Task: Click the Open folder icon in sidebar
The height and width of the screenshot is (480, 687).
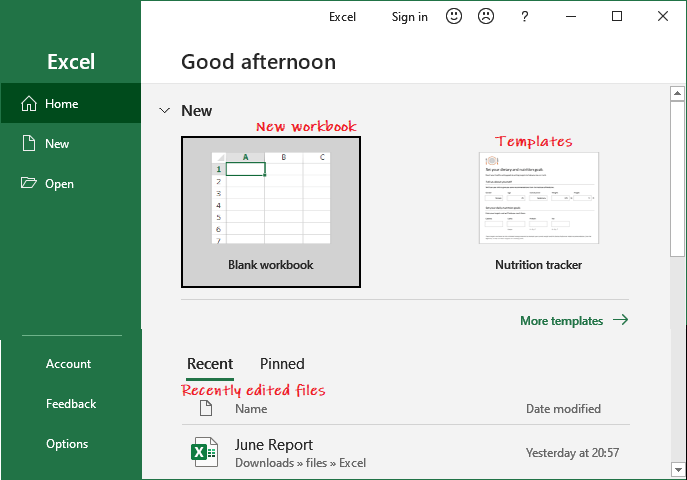Action: click(x=29, y=183)
